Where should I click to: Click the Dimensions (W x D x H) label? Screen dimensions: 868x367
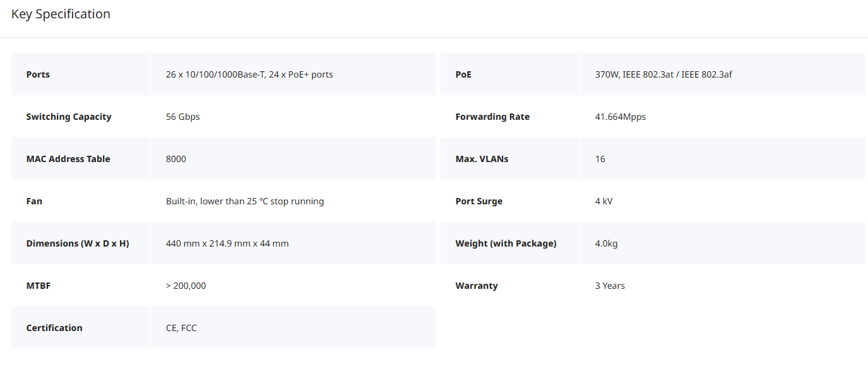78,243
